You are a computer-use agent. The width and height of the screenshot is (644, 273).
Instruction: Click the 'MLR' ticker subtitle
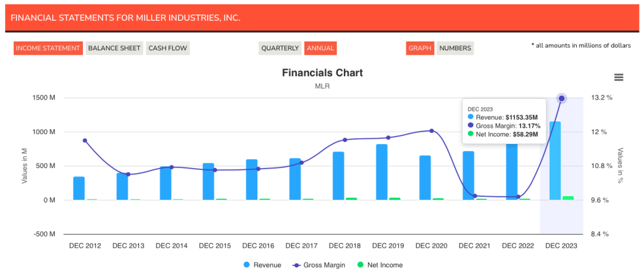(x=323, y=87)
